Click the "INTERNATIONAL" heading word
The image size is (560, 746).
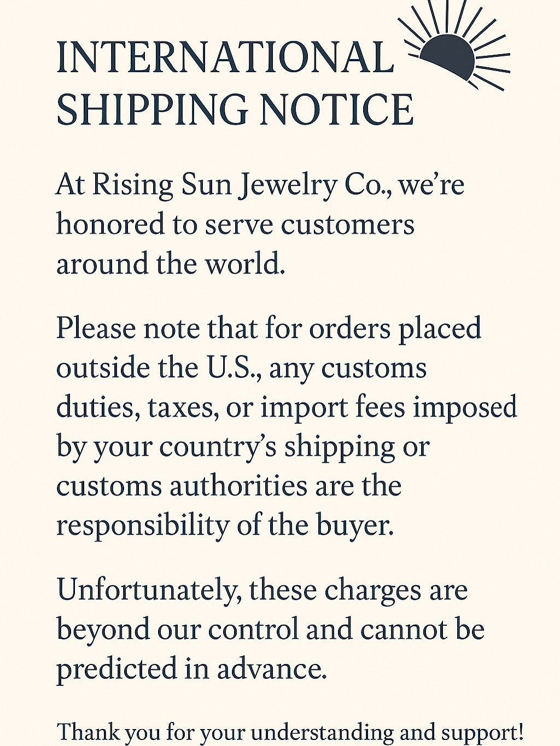point(225,57)
